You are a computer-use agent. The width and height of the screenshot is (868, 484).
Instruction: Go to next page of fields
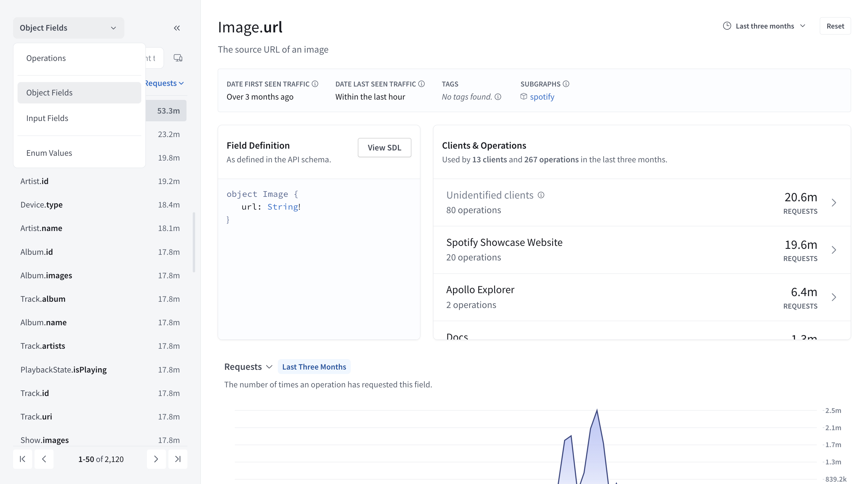pos(156,459)
